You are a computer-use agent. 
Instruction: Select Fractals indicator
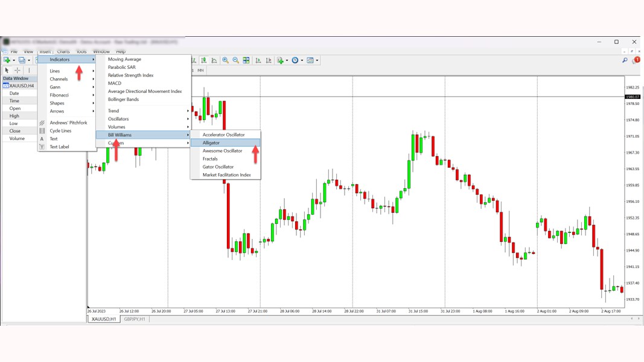226,159
